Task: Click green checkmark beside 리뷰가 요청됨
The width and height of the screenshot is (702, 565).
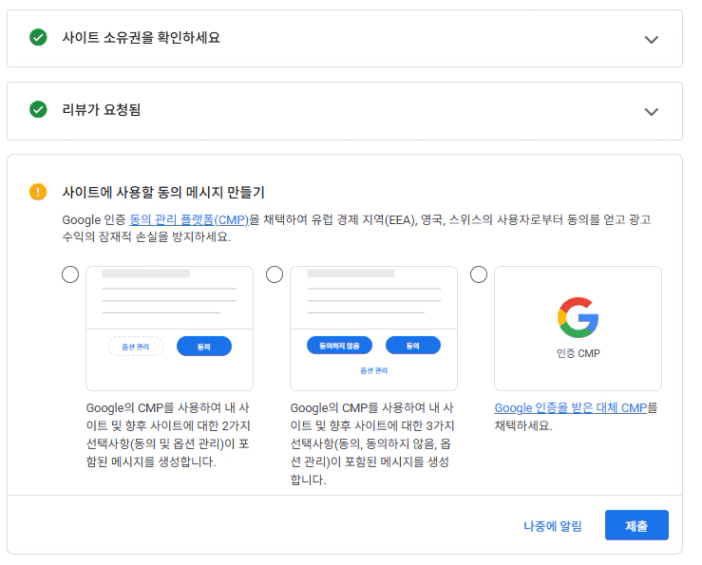Action: point(38,110)
